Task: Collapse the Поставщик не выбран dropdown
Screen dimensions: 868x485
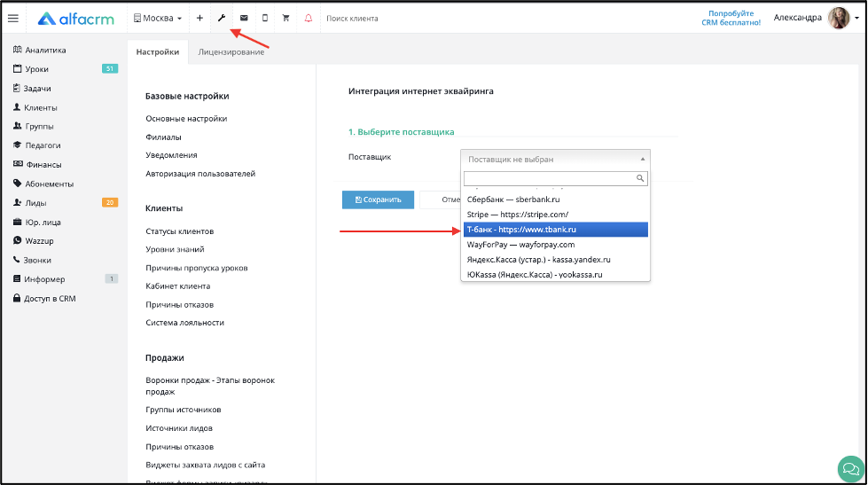Action: [x=555, y=159]
